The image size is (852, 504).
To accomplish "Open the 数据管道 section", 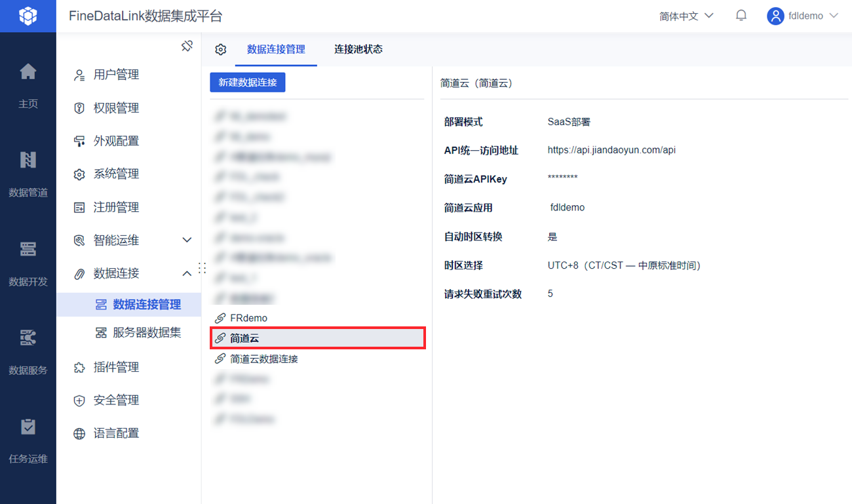I will click(28, 174).
